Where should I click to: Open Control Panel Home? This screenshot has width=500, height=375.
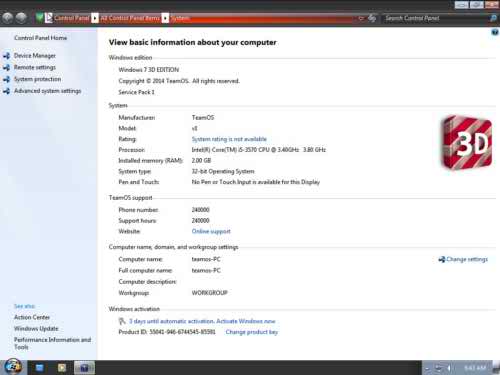(40, 38)
